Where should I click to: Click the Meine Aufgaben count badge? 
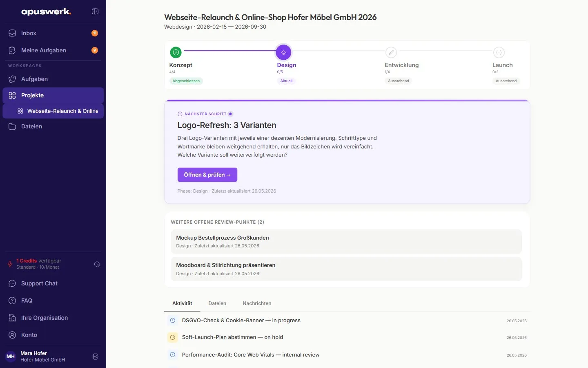(95, 50)
